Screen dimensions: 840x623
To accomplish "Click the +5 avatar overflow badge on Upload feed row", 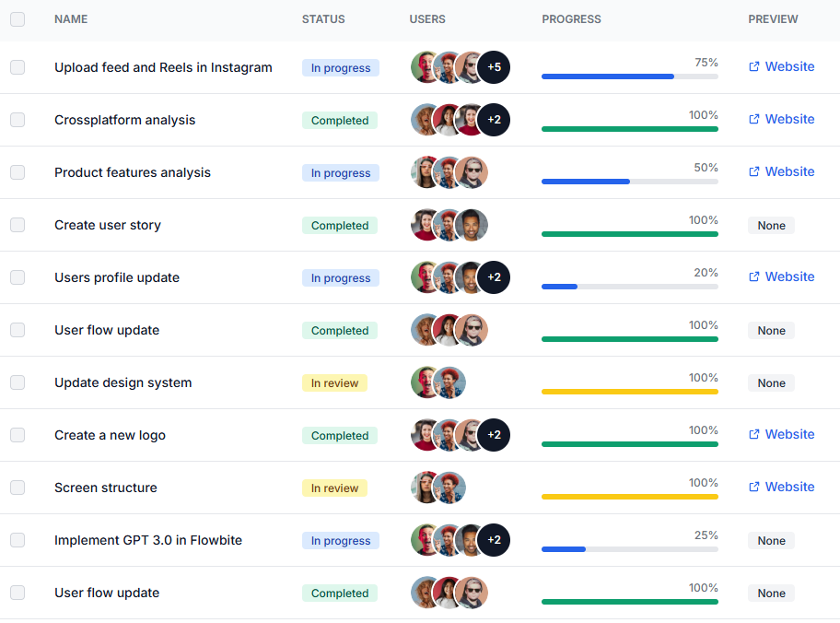I will 494,66.
